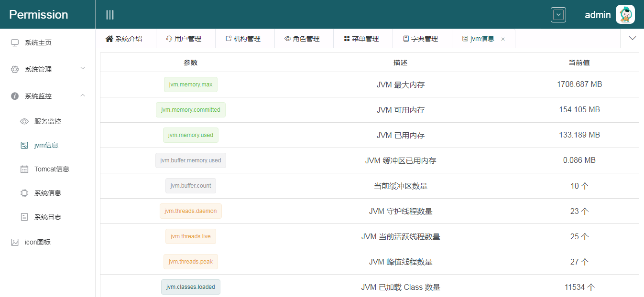Click the JVM 最大内存 description
644x297 pixels.
401,85
